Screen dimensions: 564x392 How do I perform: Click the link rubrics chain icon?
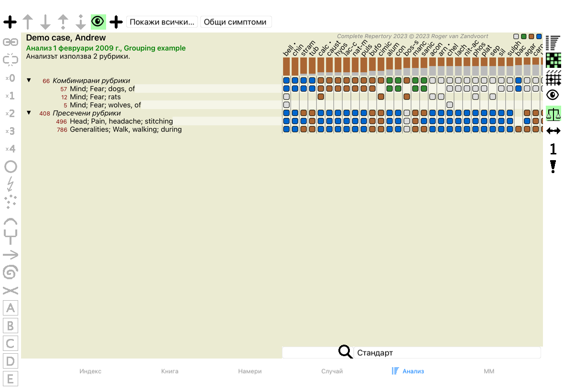click(11, 42)
